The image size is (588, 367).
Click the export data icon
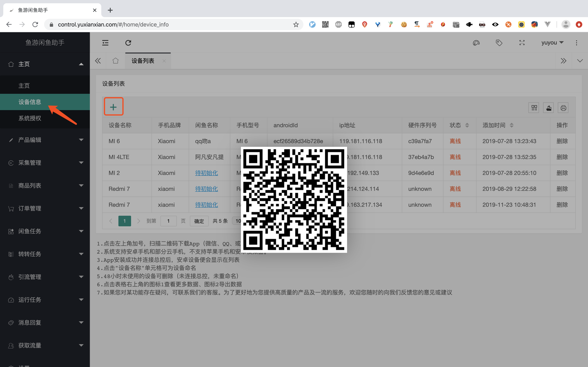pos(548,108)
